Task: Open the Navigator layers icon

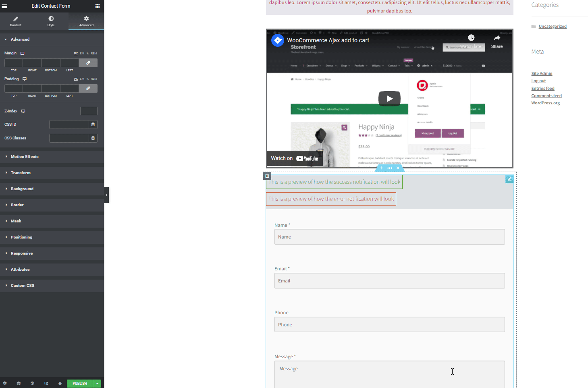Action: click(x=19, y=384)
